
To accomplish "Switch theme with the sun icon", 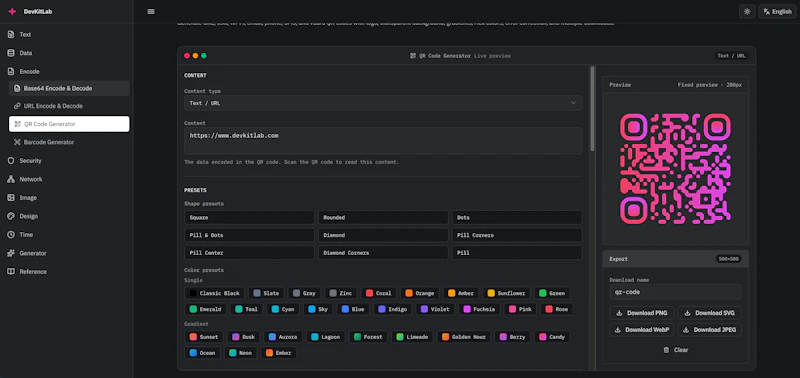I will 747,11.
